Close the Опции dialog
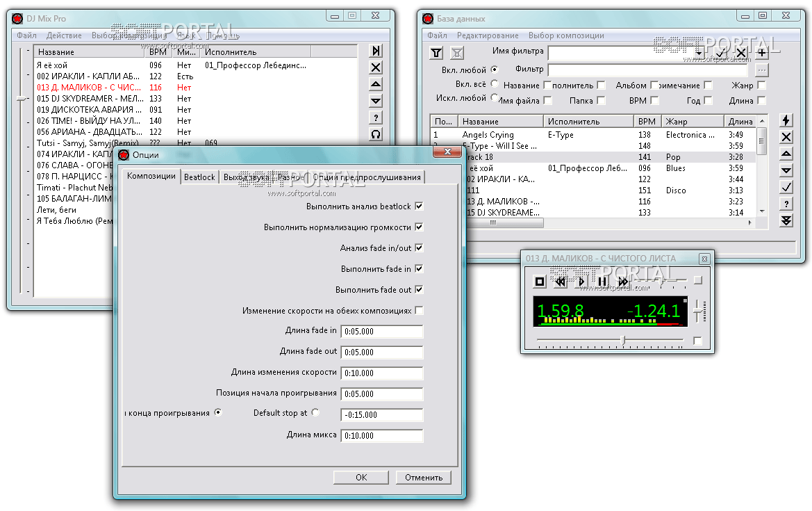Viewport: 812px width, 511px height. coord(447,152)
